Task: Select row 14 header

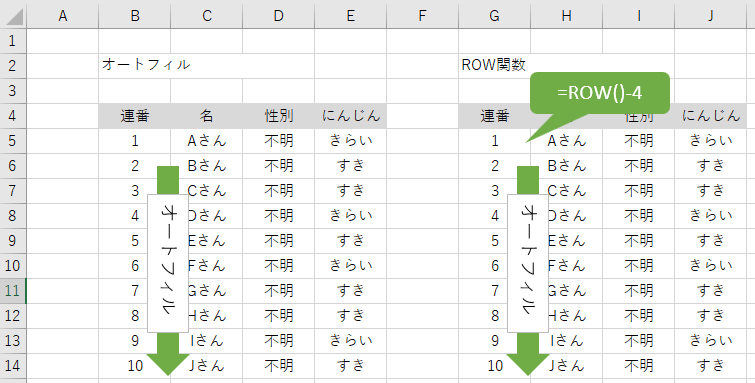Action: [13, 366]
